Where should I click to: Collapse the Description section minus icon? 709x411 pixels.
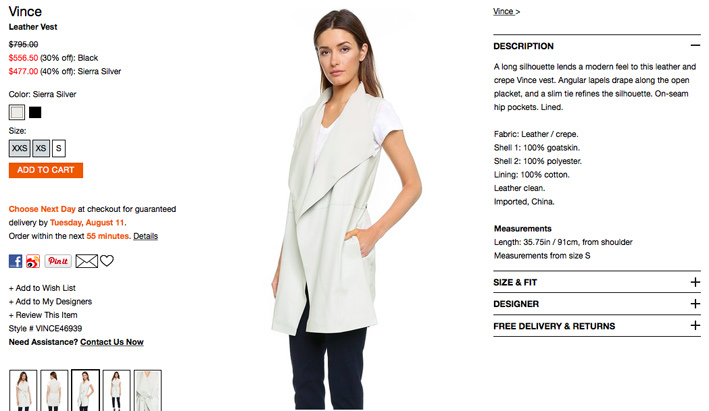(x=695, y=45)
